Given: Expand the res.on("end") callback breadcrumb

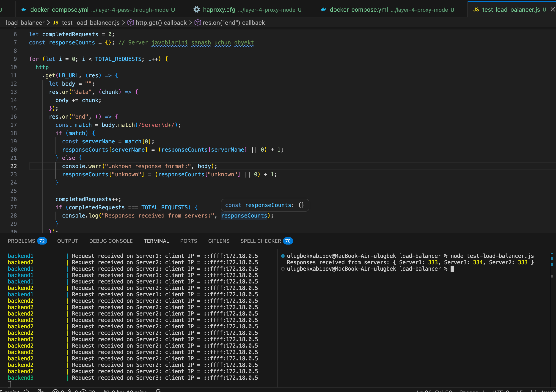Looking at the screenshot, I should pos(234,23).
